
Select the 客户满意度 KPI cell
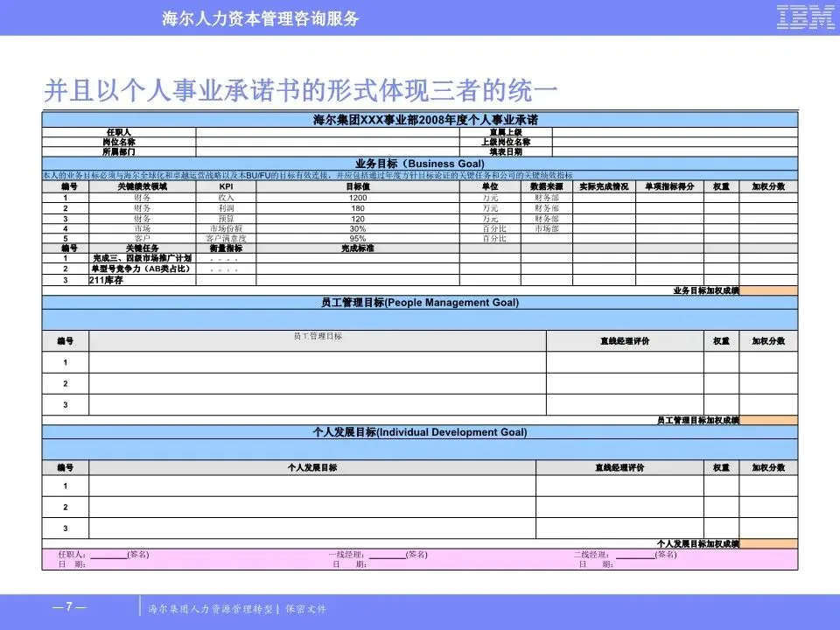(x=226, y=238)
